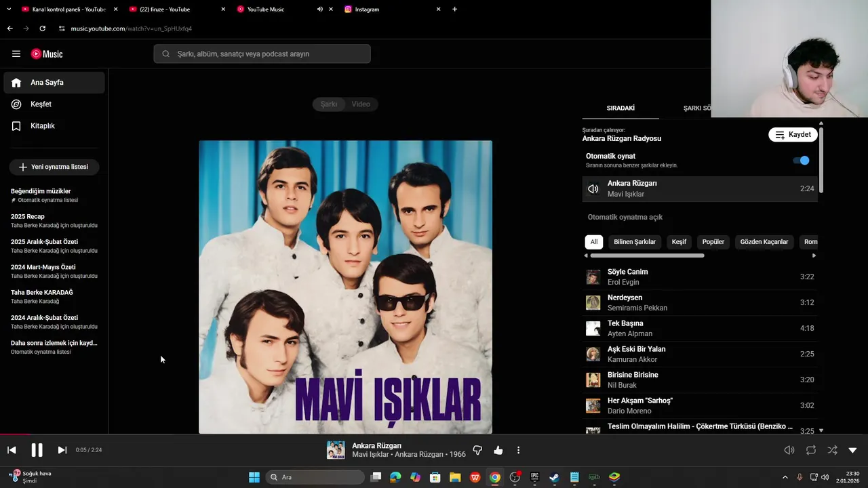868x488 pixels.
Task: Play Birisine Birisine by Nil Burak
Action: [700, 380]
